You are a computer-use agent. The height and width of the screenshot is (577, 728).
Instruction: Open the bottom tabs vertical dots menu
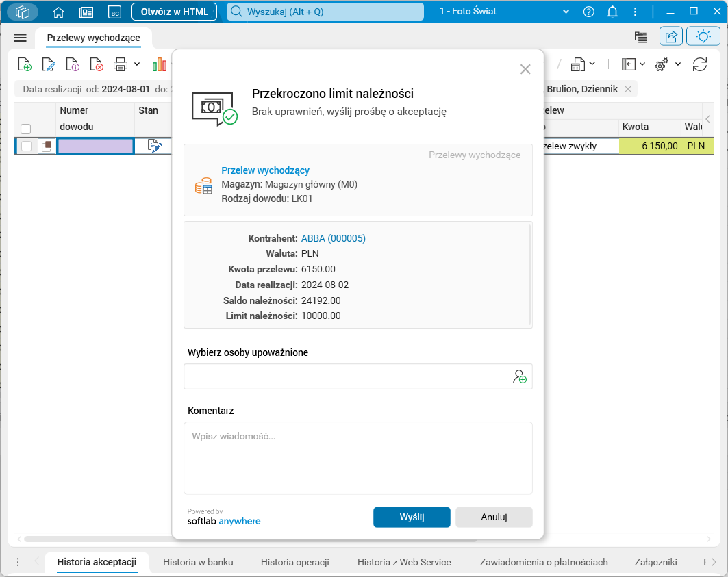click(18, 562)
